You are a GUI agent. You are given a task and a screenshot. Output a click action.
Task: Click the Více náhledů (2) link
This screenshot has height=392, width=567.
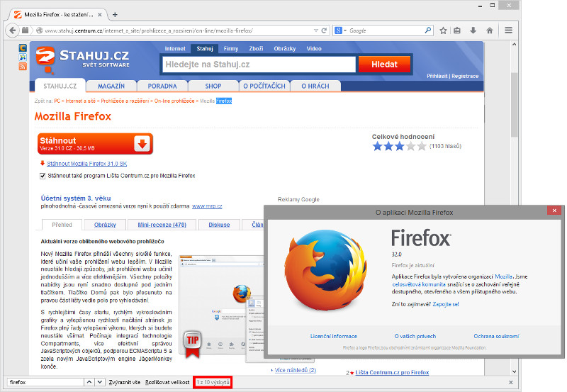296,370
